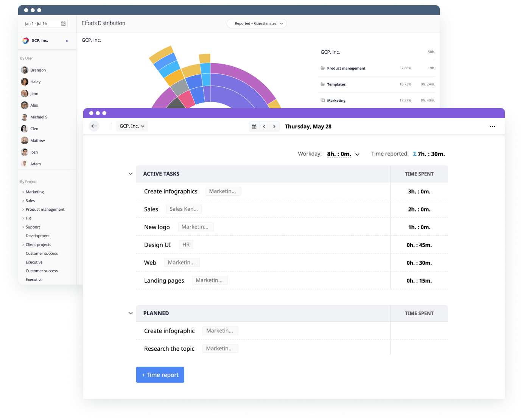Open the calendar date picker in day view
Image resolution: width=523 pixels, height=420 pixels.
tap(254, 126)
